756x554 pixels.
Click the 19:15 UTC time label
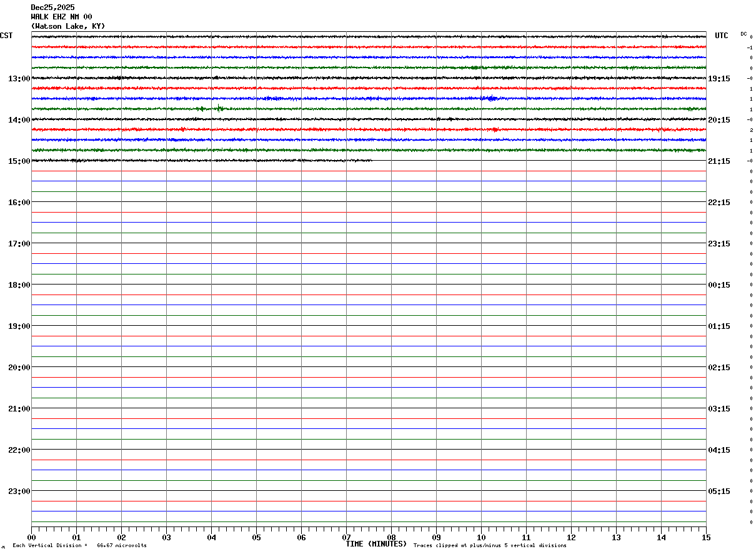[719, 79]
